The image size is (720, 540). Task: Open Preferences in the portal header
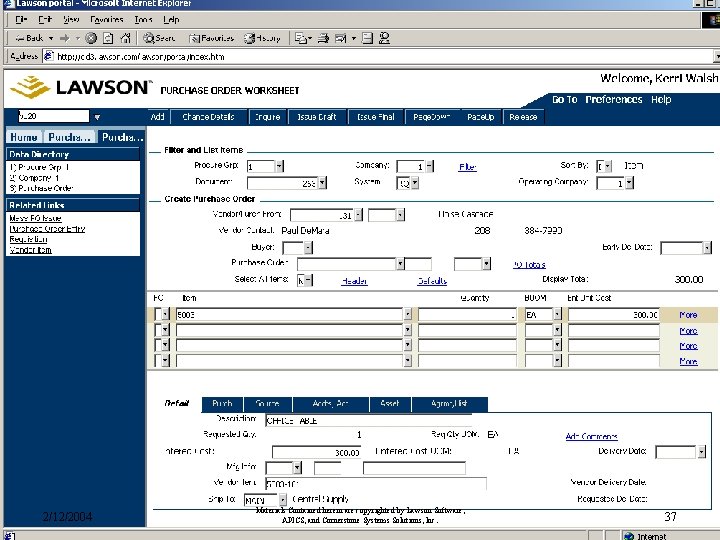[x=613, y=99]
